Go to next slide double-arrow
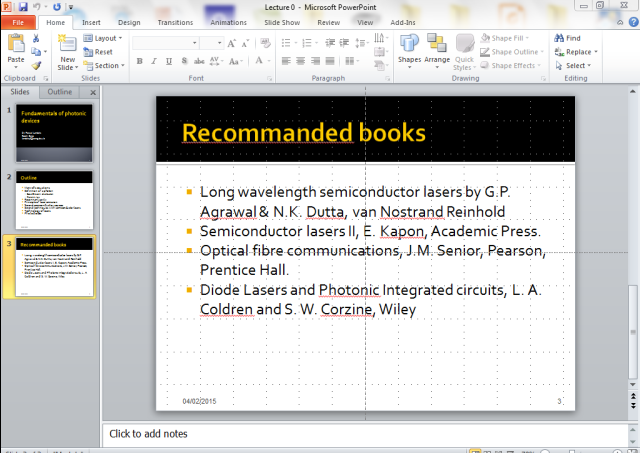 coord(633,405)
